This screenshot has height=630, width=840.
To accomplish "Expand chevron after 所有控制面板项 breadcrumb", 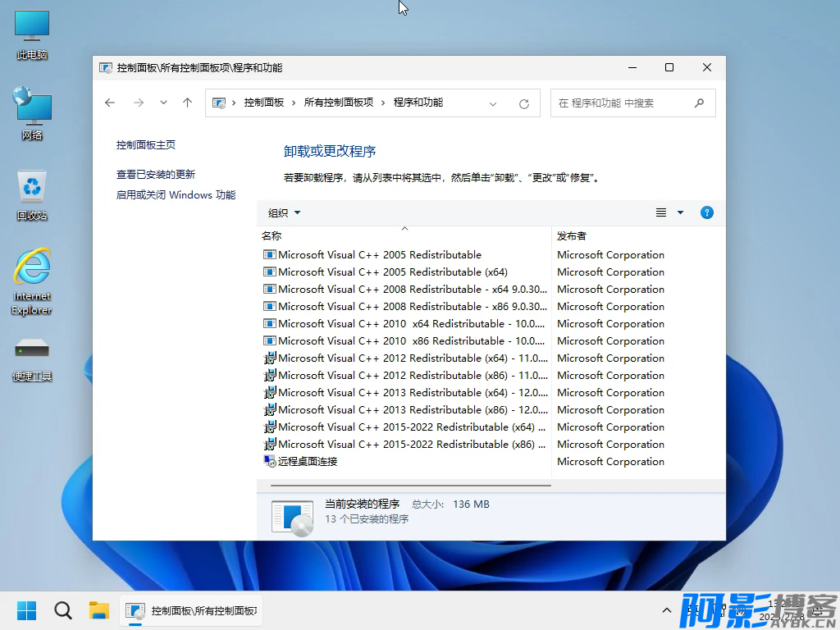I will pos(383,103).
